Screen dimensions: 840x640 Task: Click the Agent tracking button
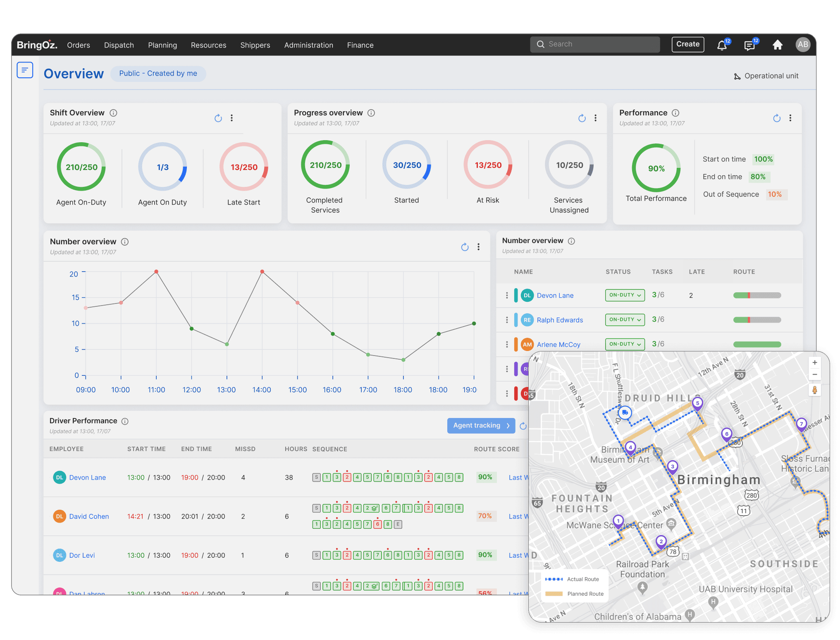pyautogui.click(x=481, y=425)
